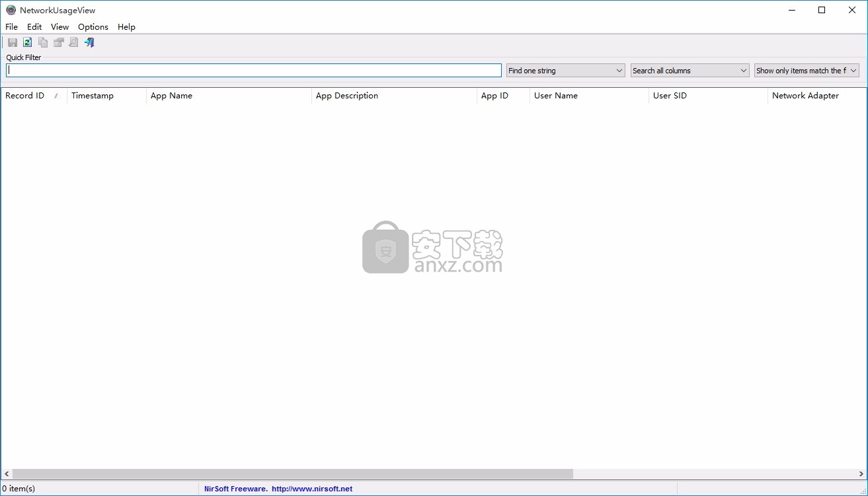Open the Help menu
Image resolution: width=868 pixels, height=496 pixels.
tap(126, 27)
